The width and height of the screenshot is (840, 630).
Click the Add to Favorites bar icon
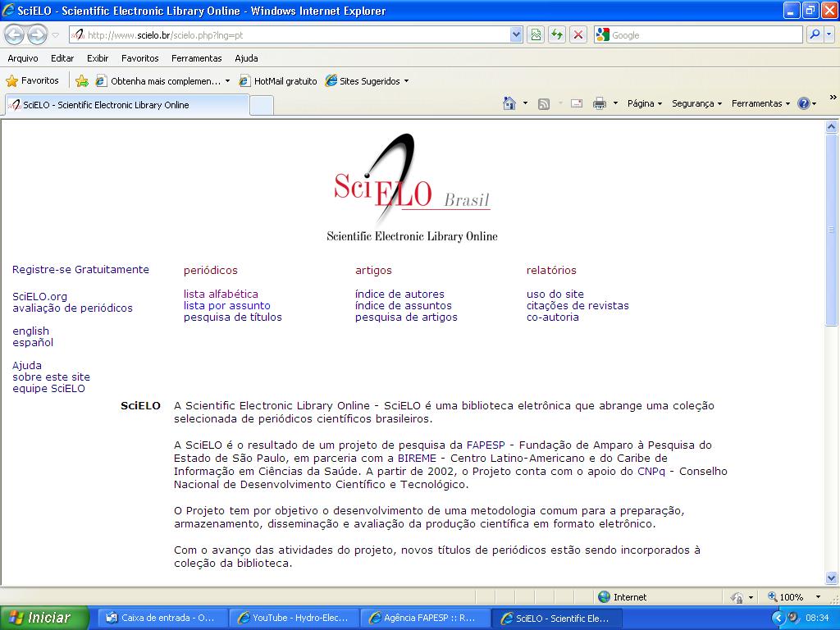(x=82, y=81)
